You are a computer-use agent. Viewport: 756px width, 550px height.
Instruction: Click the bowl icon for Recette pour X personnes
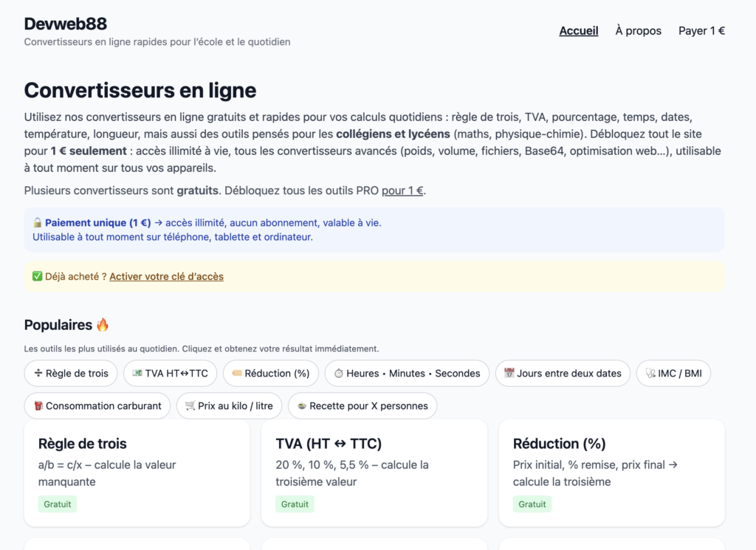point(301,406)
